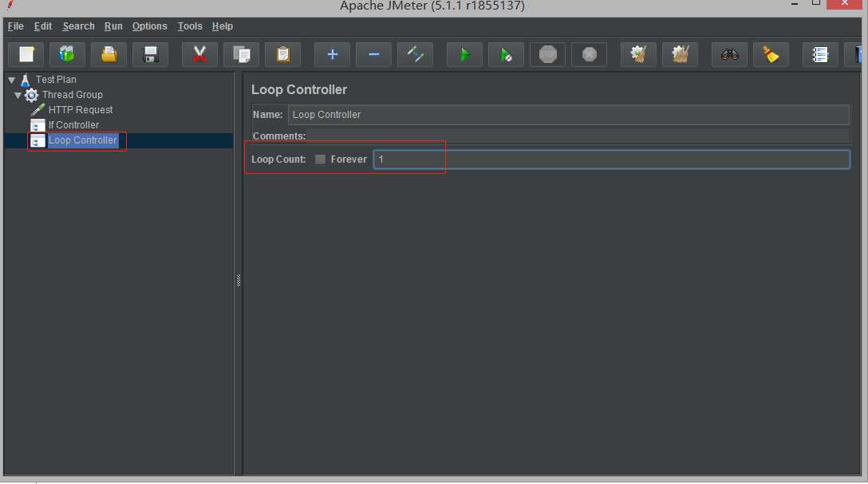Collapse the Test Plan tree node
This screenshot has height=484, width=868.
(x=12, y=81)
